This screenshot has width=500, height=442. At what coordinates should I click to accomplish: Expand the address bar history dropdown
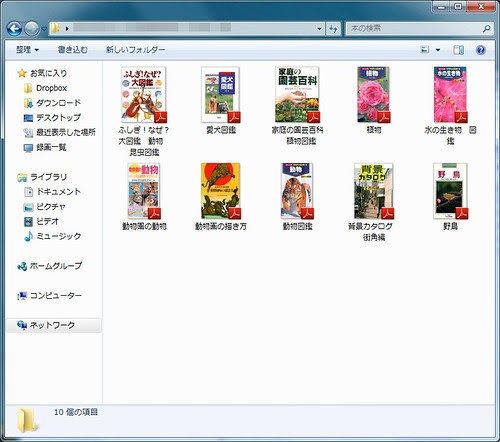pos(319,29)
